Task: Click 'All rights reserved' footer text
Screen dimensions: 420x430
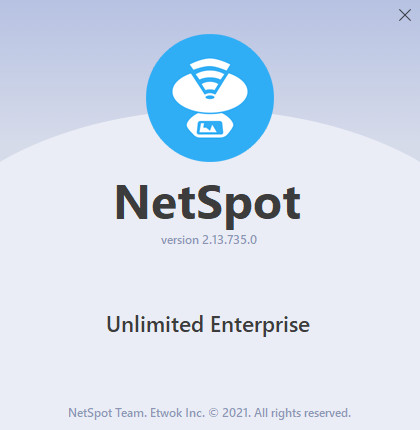Action: pos(302,413)
